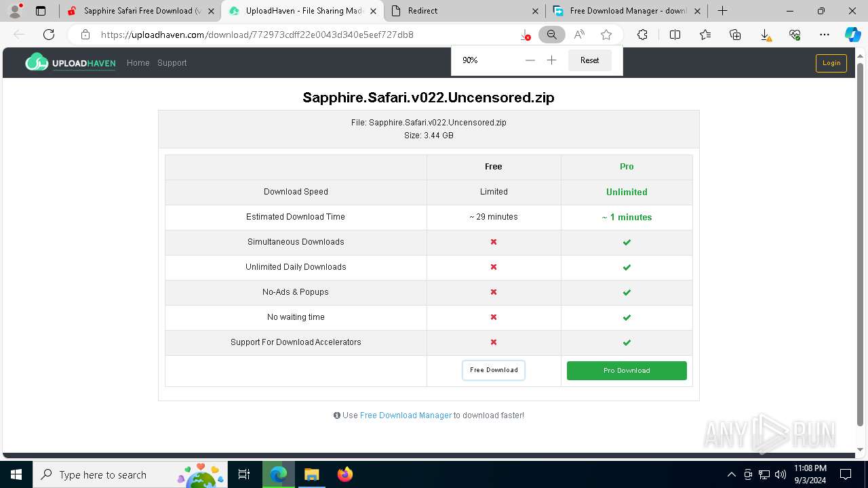Open the Collections icon
The image size is (868, 488).
(735, 35)
